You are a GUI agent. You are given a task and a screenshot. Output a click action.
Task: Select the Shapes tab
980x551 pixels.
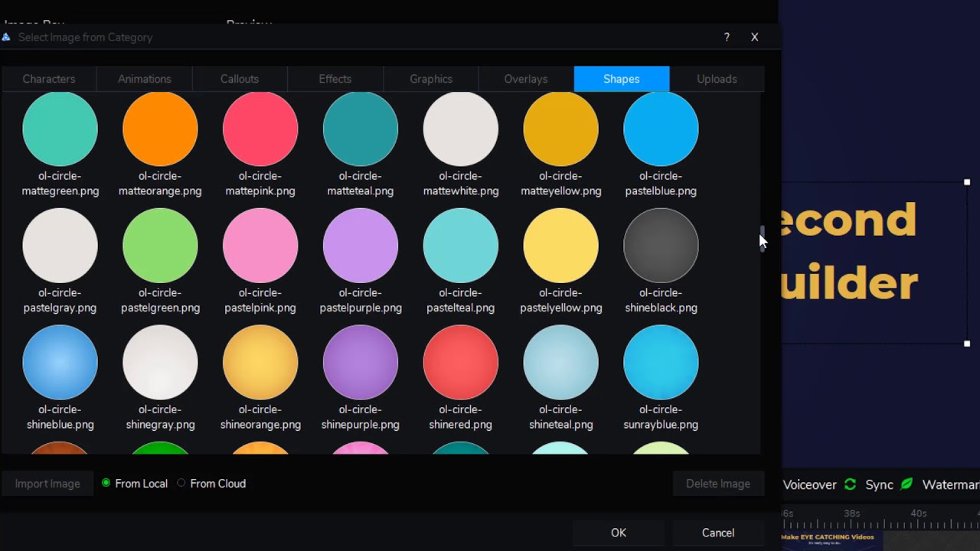click(622, 79)
